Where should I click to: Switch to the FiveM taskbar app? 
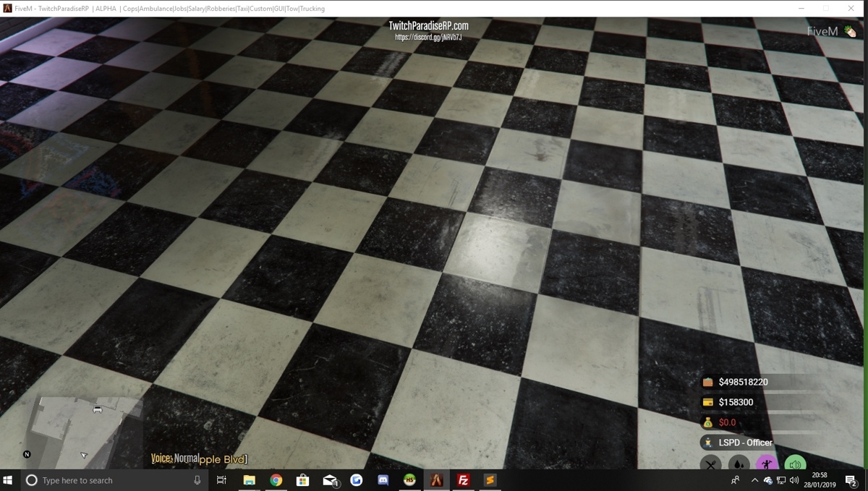tap(437, 480)
